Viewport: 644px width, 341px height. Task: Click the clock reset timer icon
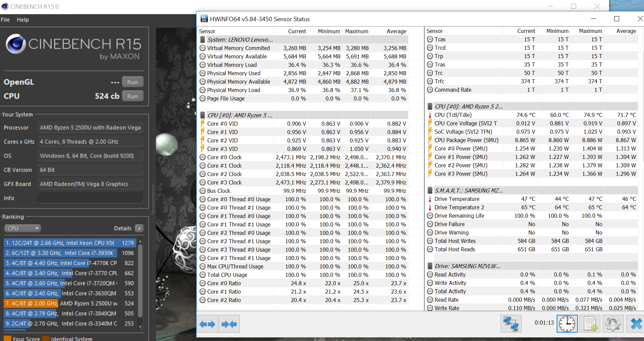(567, 324)
